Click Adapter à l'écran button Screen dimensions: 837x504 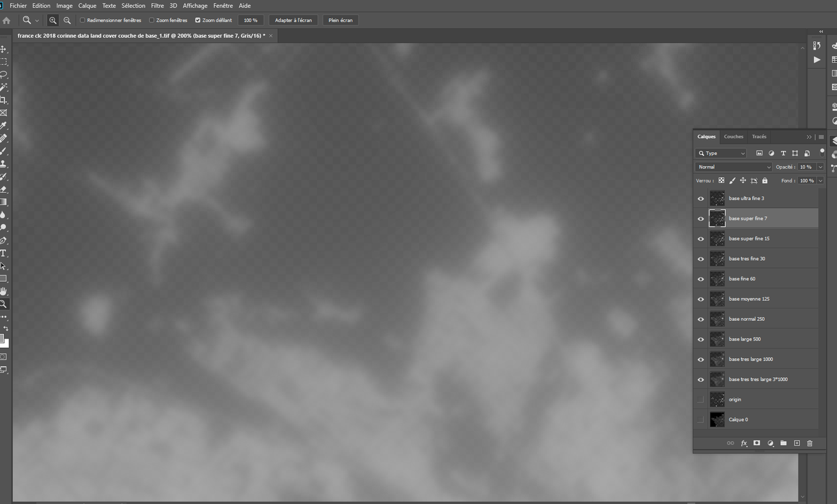pos(294,20)
